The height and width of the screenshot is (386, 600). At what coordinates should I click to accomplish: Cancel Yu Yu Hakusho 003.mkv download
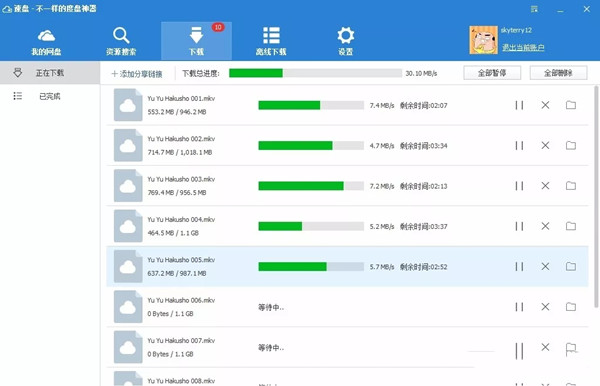[545, 186]
